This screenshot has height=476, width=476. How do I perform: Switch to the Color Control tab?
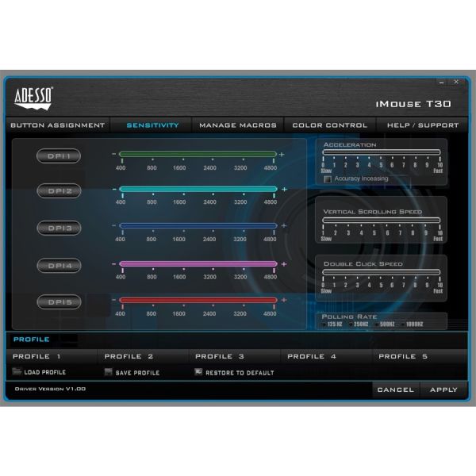click(329, 125)
